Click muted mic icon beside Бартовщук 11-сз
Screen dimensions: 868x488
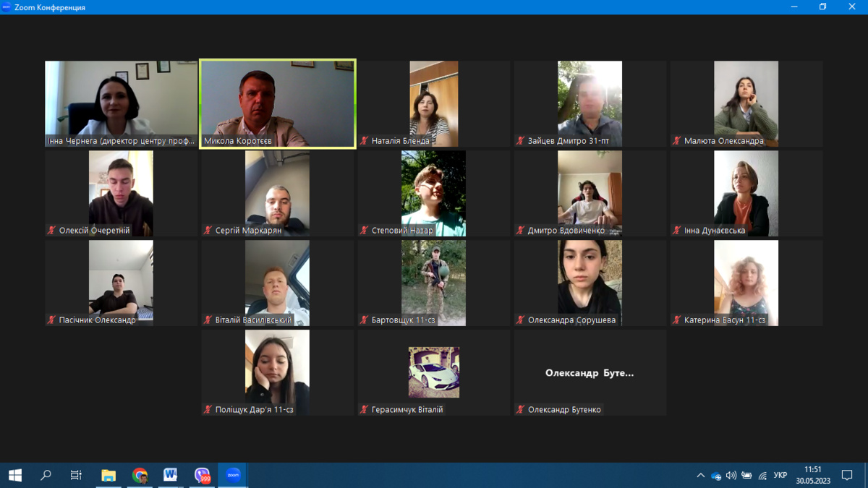[x=365, y=320]
